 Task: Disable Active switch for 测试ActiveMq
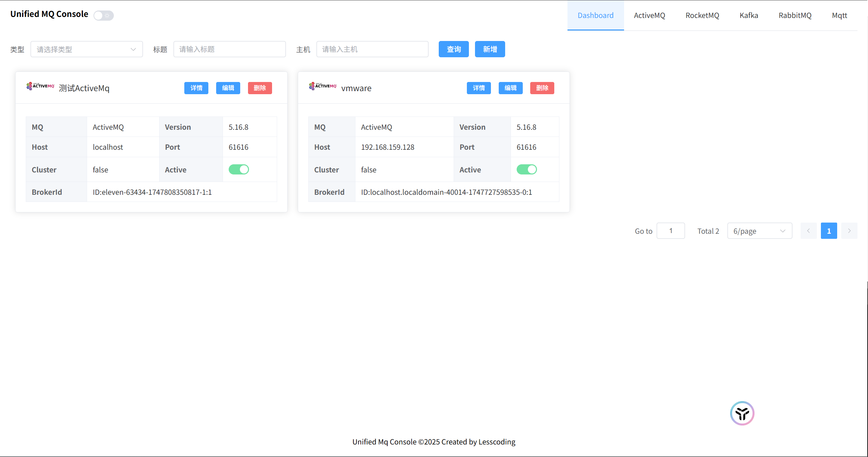pyautogui.click(x=239, y=169)
